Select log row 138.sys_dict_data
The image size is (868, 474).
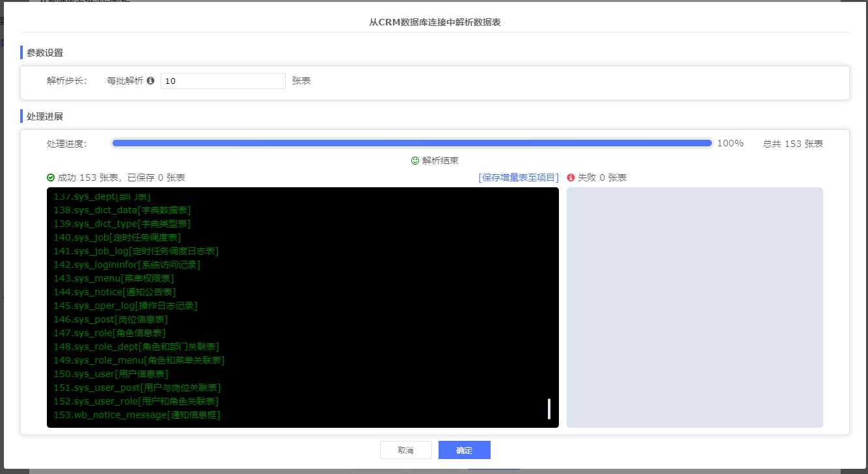[122, 210]
